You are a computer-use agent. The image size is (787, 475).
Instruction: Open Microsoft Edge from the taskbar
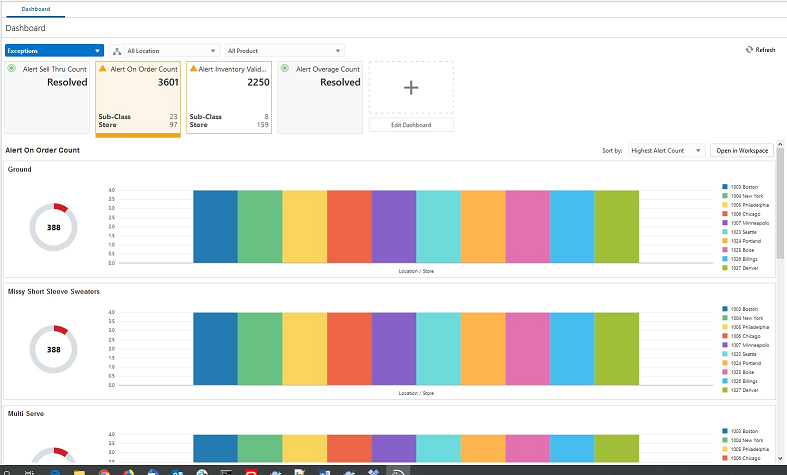click(x=55, y=472)
